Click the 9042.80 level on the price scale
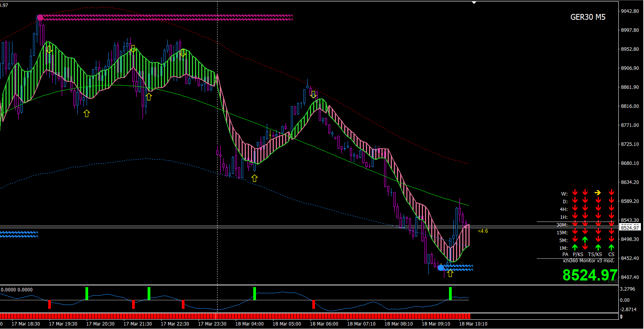 630,11
